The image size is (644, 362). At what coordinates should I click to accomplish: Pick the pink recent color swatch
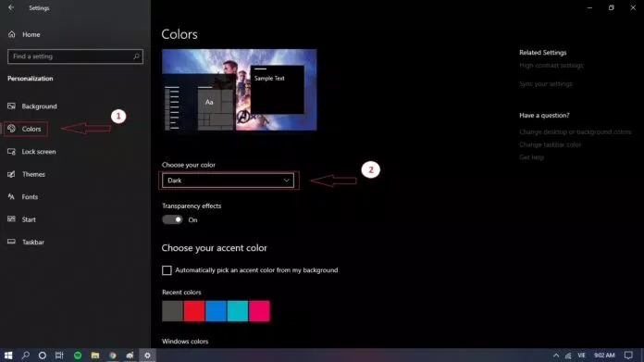point(260,311)
